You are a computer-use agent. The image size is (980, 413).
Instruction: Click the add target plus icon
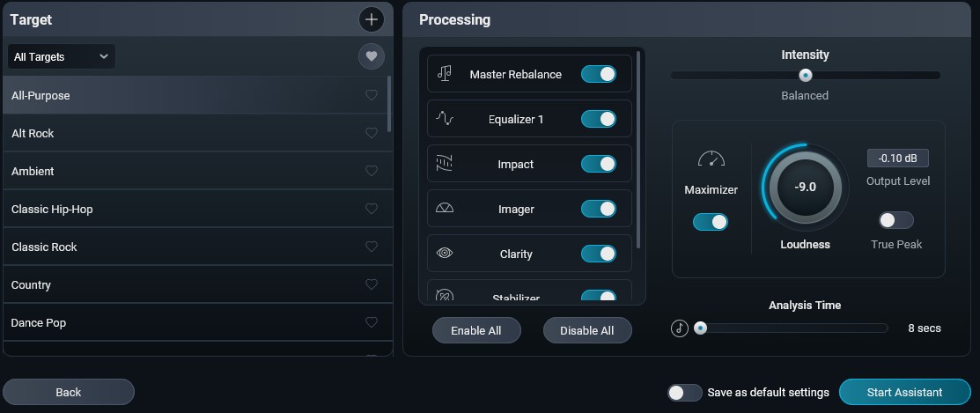[372, 19]
